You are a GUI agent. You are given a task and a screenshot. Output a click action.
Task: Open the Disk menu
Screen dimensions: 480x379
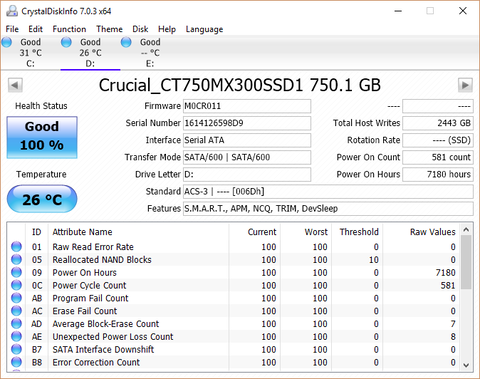[x=140, y=29]
